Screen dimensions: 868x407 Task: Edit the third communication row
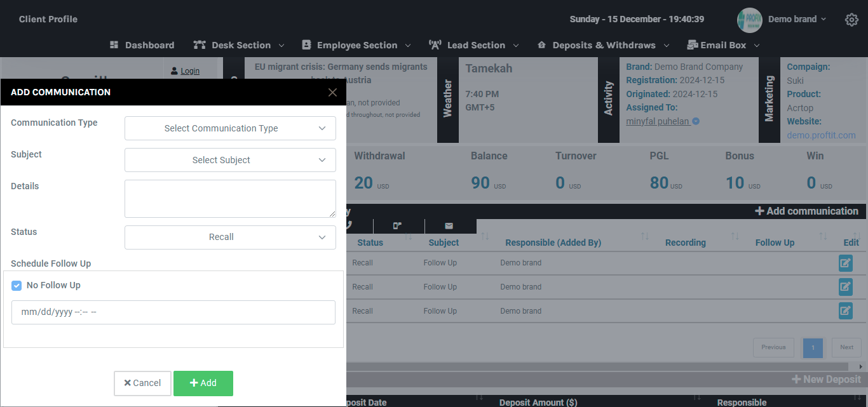845,311
